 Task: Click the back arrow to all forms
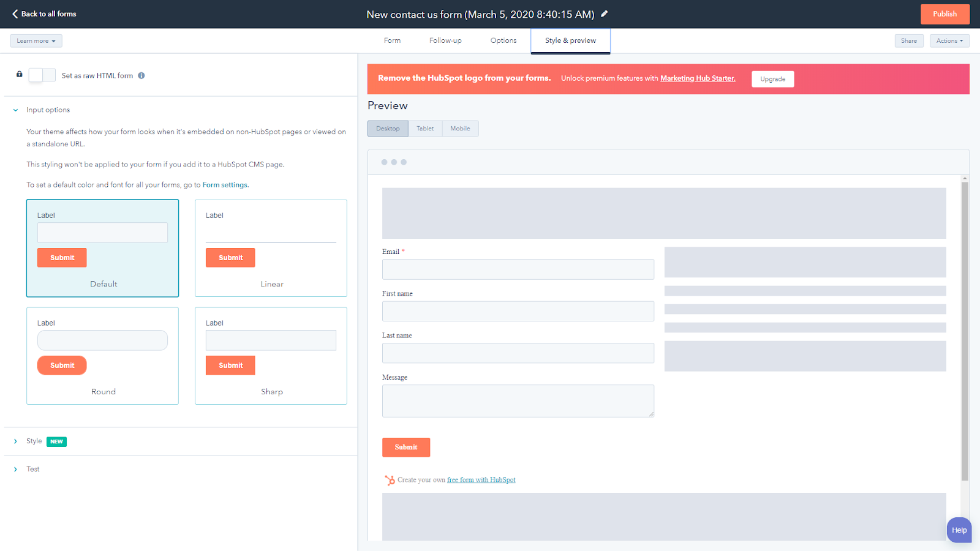click(15, 13)
